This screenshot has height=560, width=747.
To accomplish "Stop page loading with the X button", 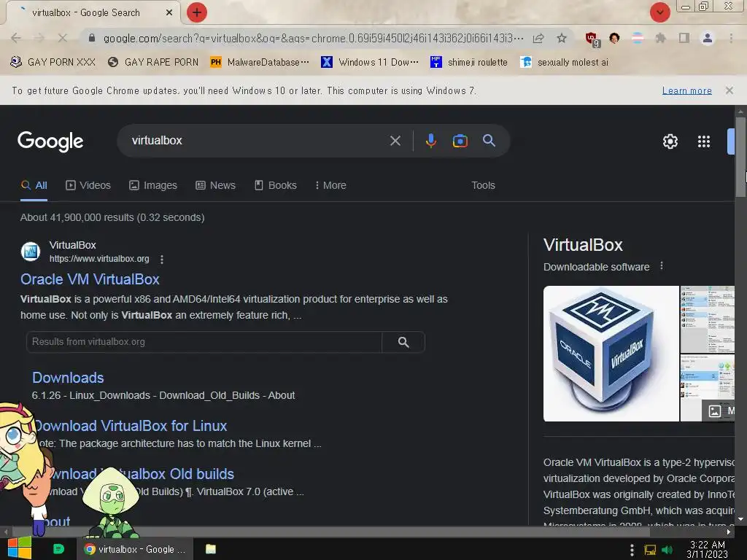I will 63,38.
